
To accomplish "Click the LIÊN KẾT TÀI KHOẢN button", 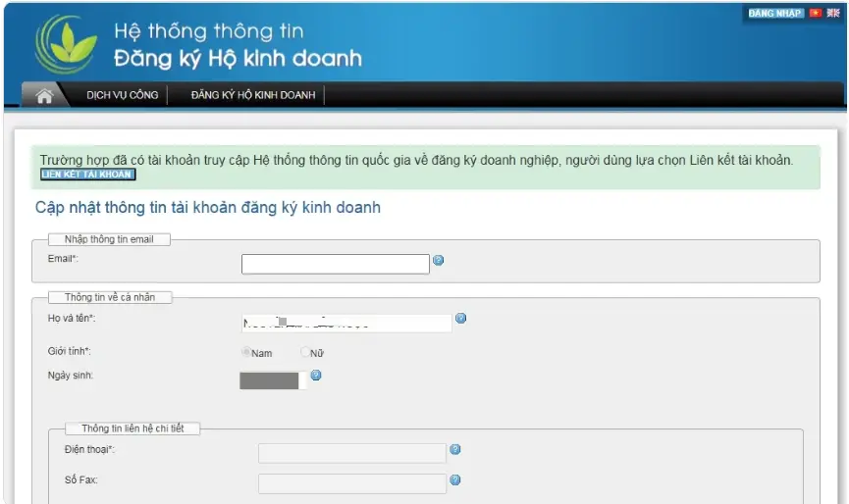I will coord(87,175).
